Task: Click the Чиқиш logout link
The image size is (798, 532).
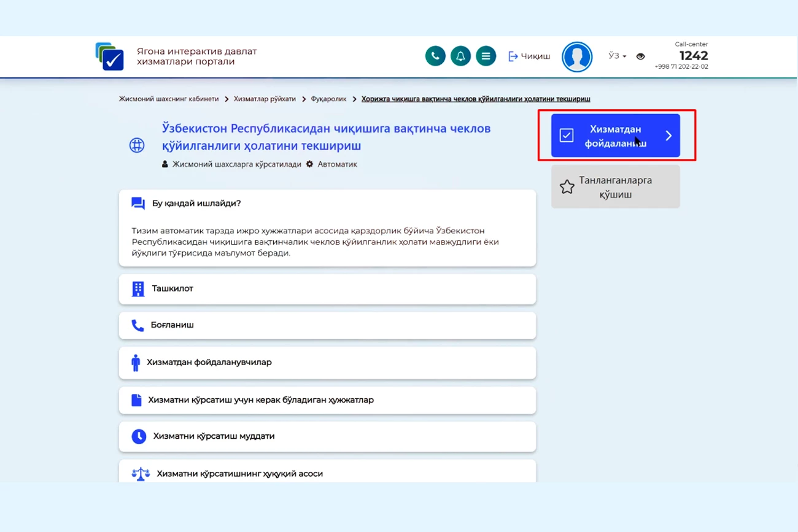Action: tap(529, 56)
